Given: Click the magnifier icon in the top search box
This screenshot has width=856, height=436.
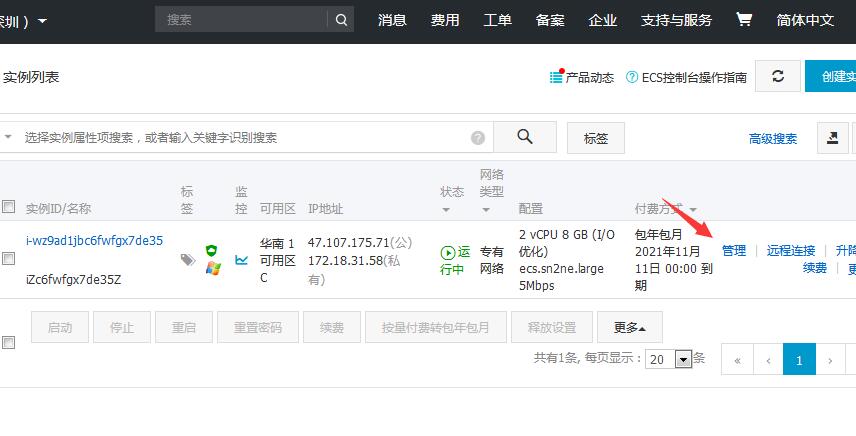Looking at the screenshot, I should click(x=341, y=20).
